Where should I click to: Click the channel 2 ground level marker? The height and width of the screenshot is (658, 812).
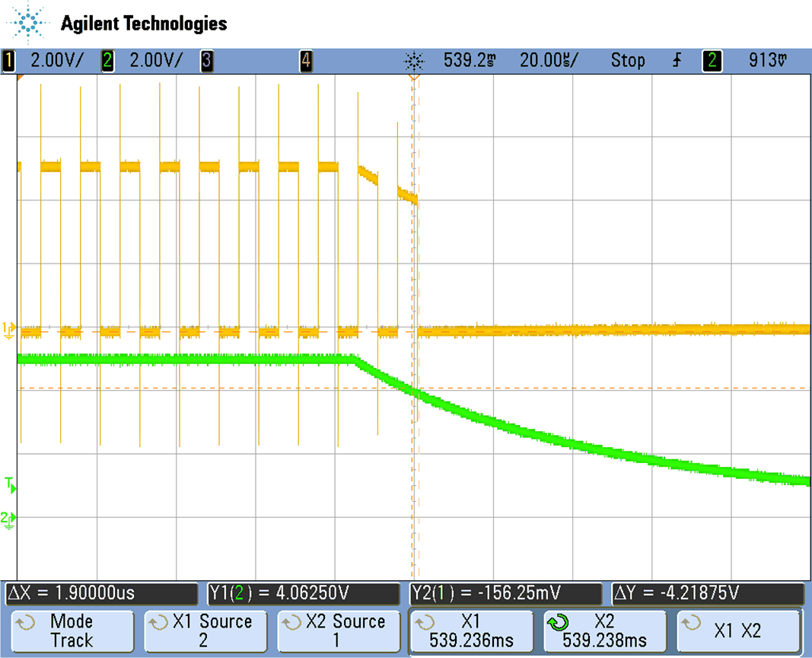click(9, 519)
